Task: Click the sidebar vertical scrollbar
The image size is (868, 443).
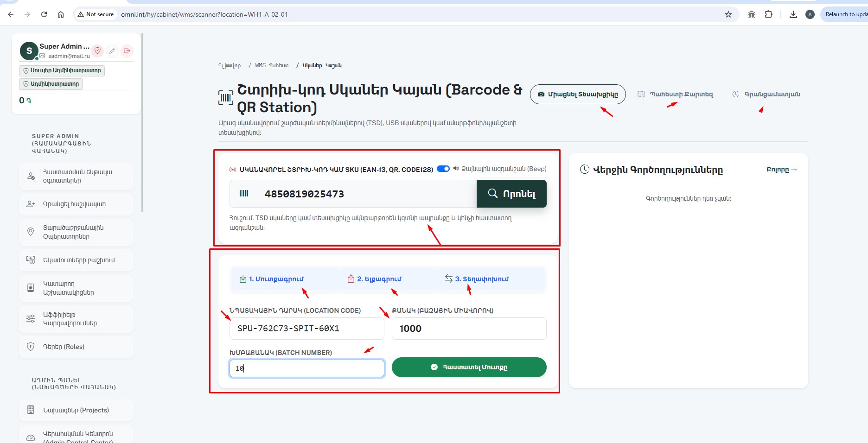Action: 142,123
